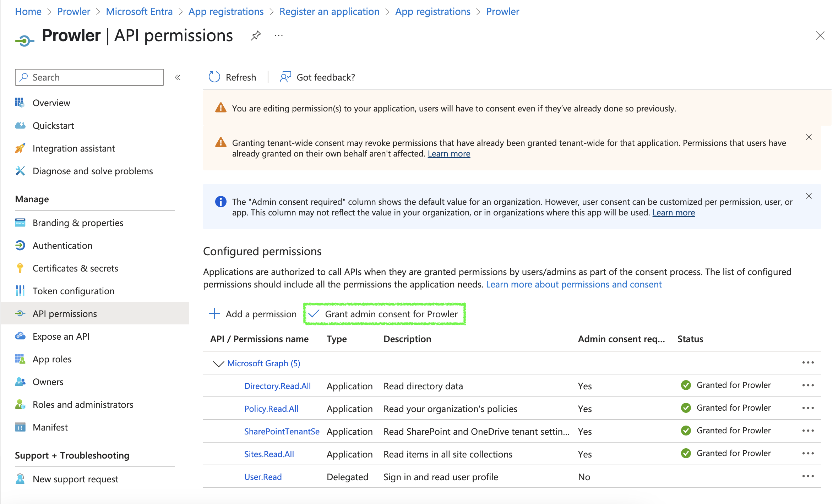The image size is (833, 504).
Task: Dismiss the tenant-wide consent warning
Action: coord(809,137)
